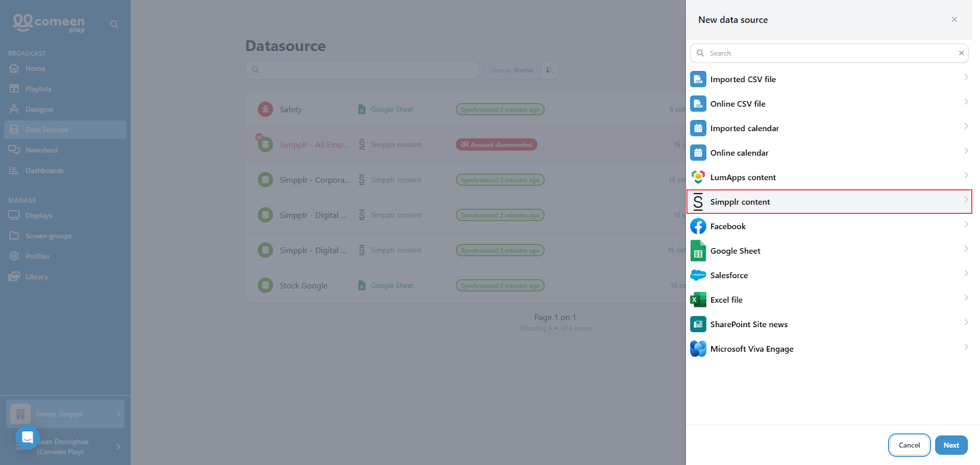The image size is (980, 465).
Task: Focus the New data source search field
Action: coord(829,53)
